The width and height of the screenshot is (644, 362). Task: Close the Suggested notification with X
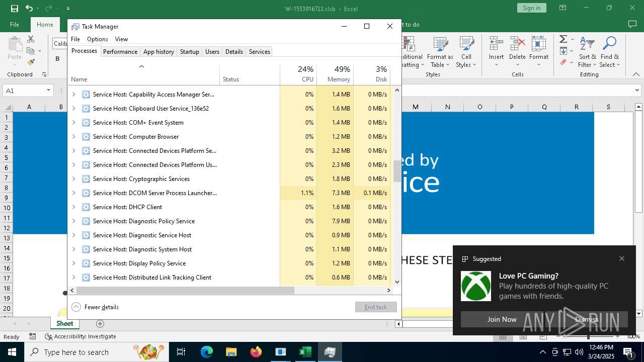point(622,258)
